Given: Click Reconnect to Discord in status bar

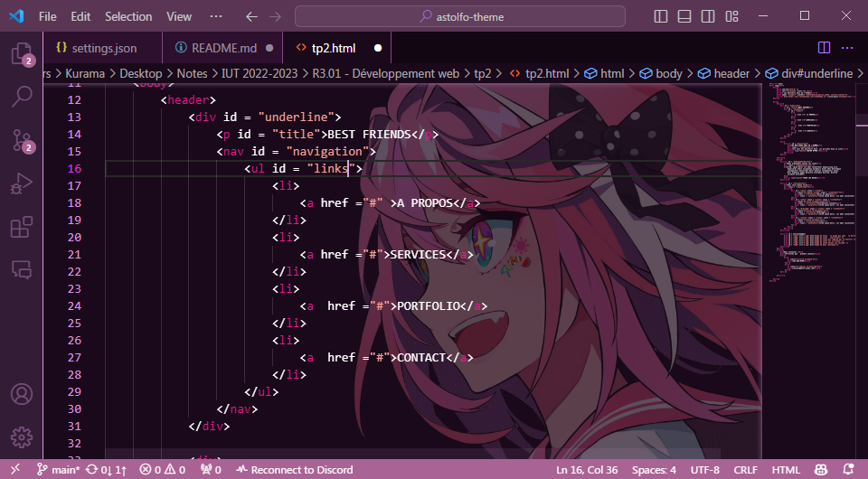Looking at the screenshot, I should pyautogui.click(x=295, y=470).
